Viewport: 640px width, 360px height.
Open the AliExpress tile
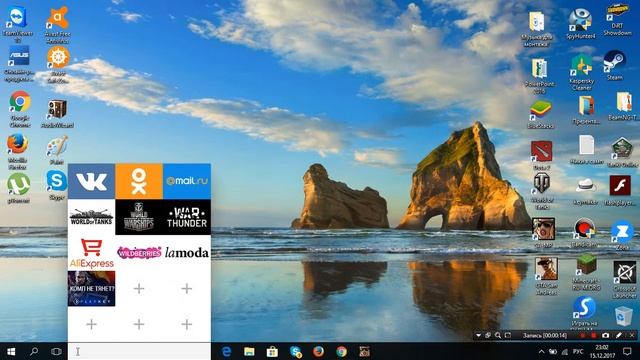coord(91,253)
